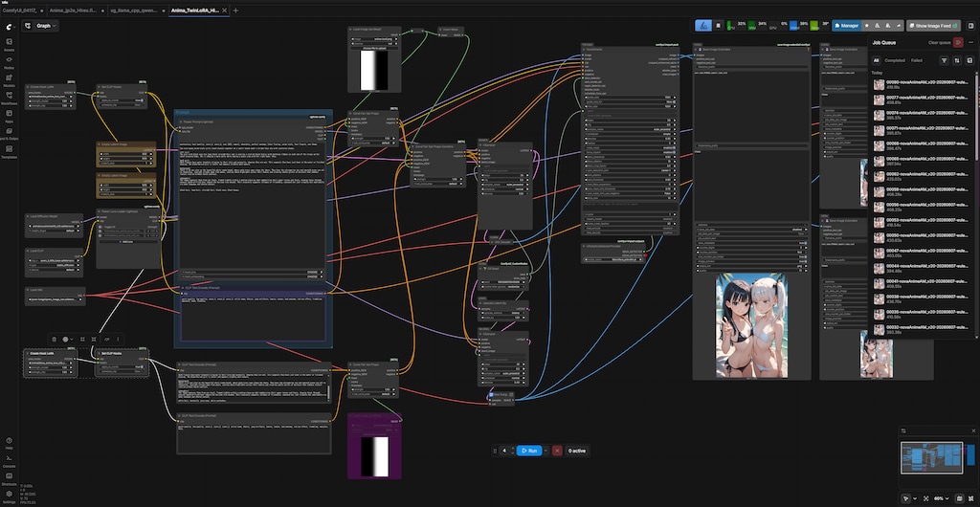
Task: Click the first job thumbnail in queue
Action: pos(879,83)
